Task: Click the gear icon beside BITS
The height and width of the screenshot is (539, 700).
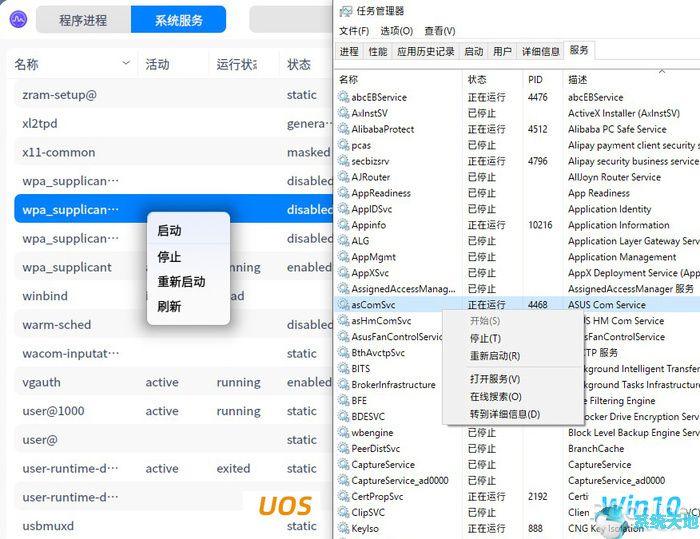Action: tap(343, 368)
